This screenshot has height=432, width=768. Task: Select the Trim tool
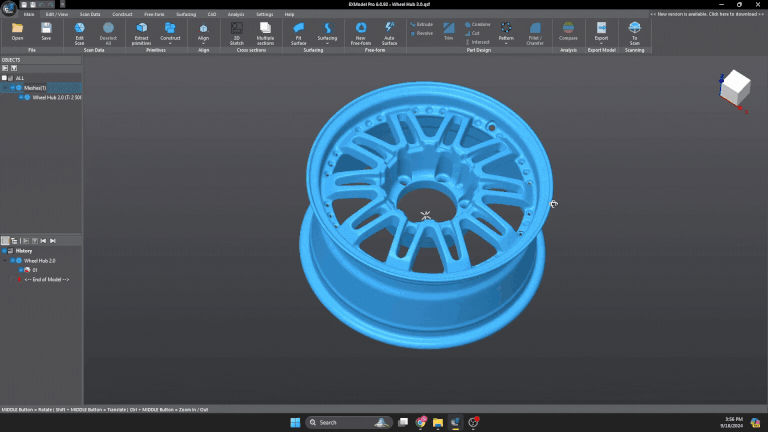(x=449, y=30)
